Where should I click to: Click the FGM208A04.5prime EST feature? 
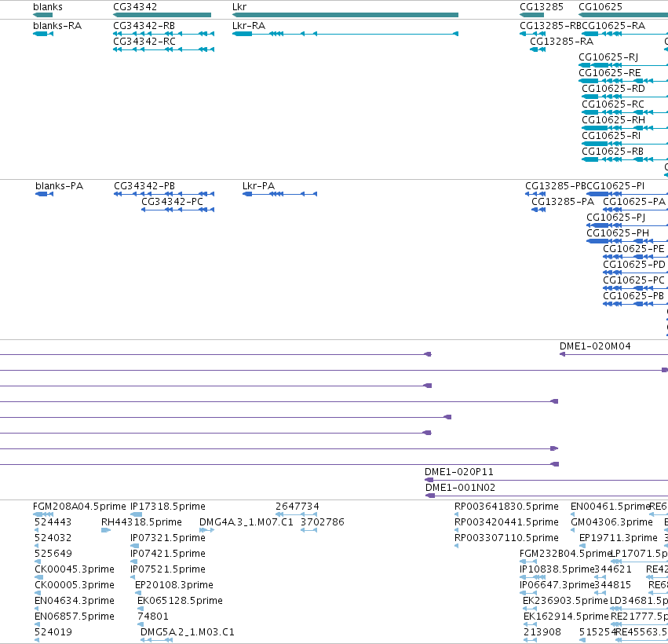click(x=43, y=514)
